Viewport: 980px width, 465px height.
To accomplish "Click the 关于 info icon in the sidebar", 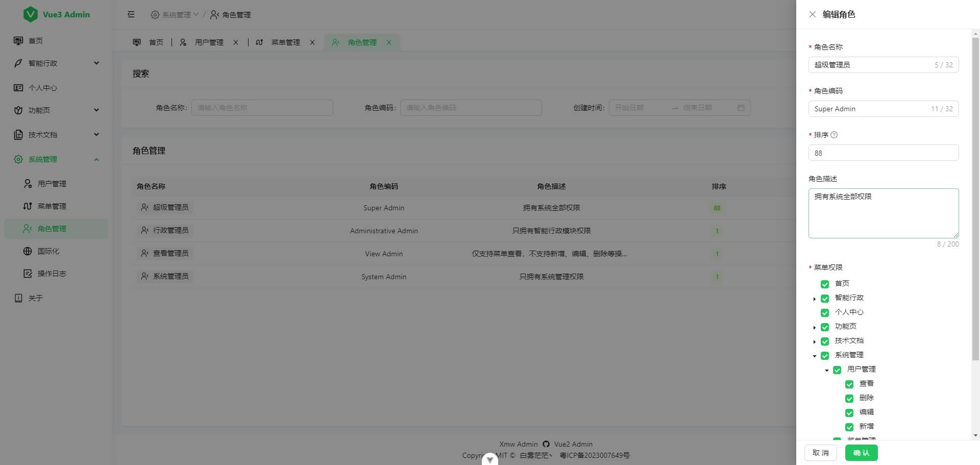I will click(x=18, y=298).
